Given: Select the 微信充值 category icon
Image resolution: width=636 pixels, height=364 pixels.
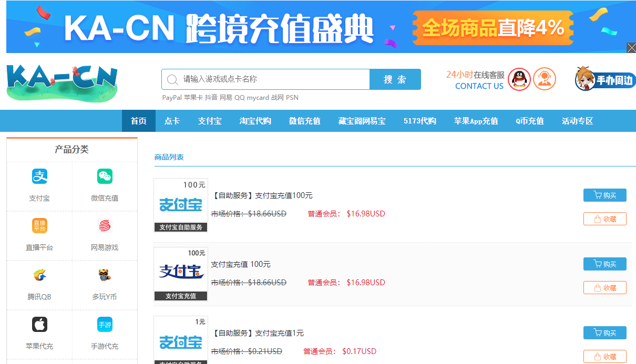Looking at the screenshot, I should click(105, 176).
